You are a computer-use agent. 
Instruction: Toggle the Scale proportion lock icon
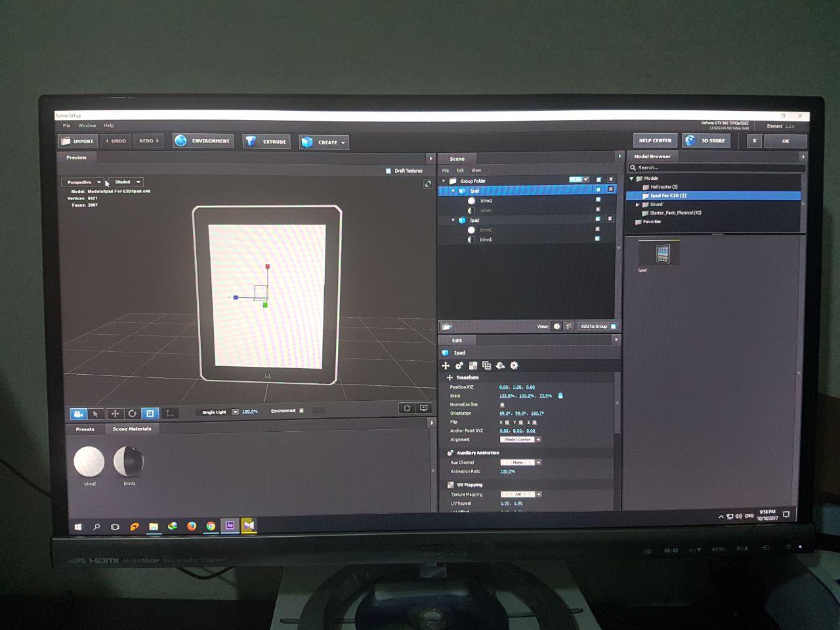560,396
